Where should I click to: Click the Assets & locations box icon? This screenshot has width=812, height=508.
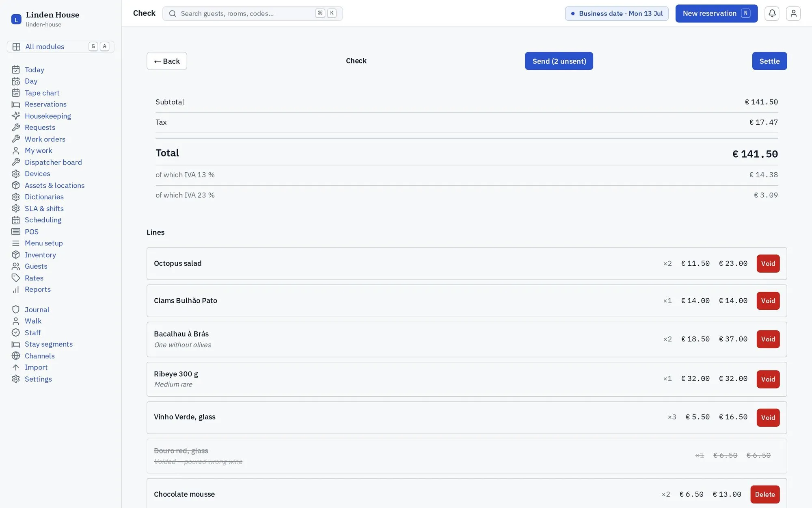pos(16,185)
